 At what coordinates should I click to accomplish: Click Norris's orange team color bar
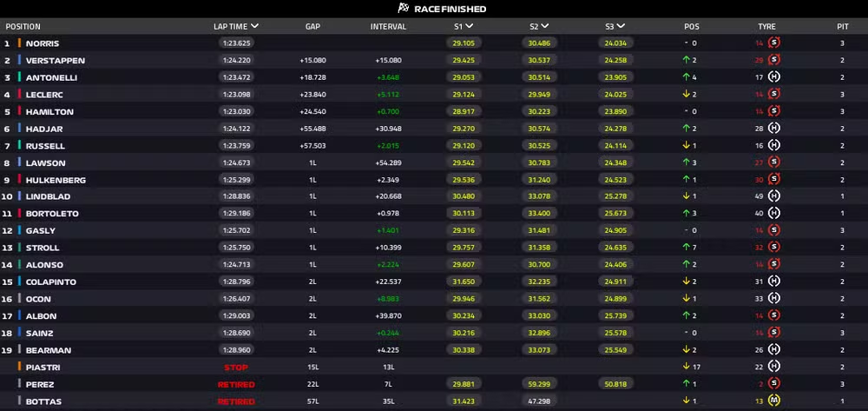(19, 43)
